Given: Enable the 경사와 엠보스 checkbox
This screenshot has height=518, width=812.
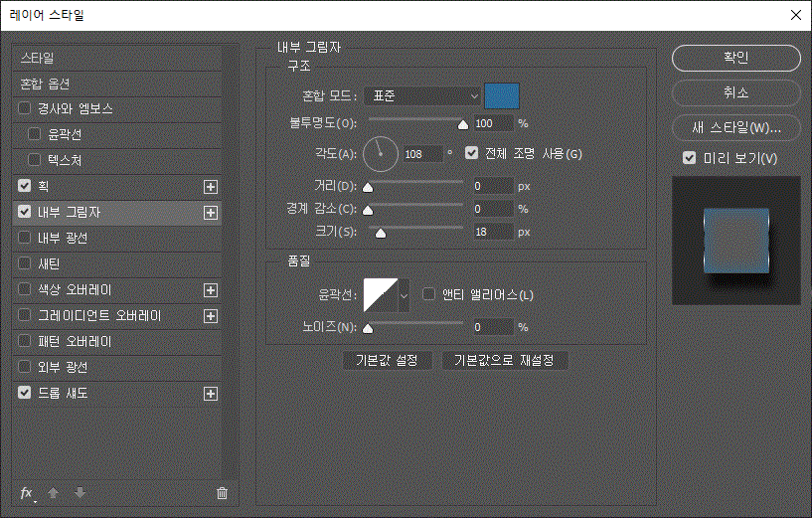Looking at the screenshot, I should point(24,108).
